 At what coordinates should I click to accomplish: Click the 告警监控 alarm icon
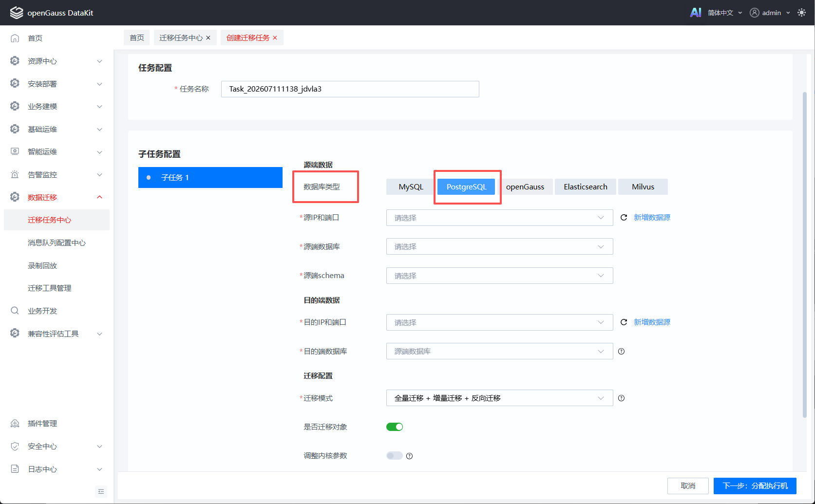point(15,174)
